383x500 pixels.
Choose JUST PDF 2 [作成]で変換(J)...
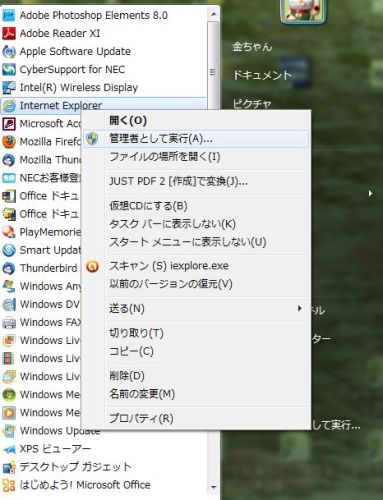click(196, 181)
